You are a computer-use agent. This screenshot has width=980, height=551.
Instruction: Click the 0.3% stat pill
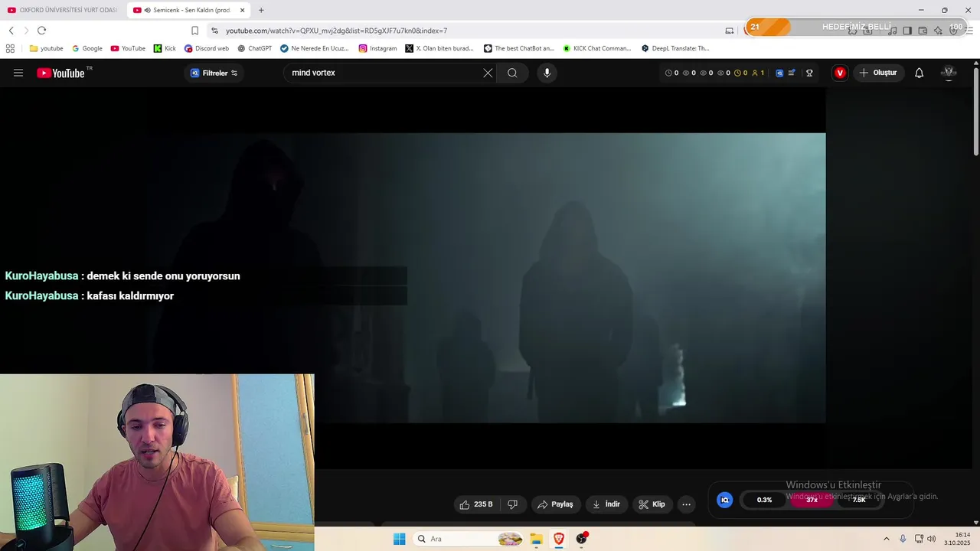(764, 500)
